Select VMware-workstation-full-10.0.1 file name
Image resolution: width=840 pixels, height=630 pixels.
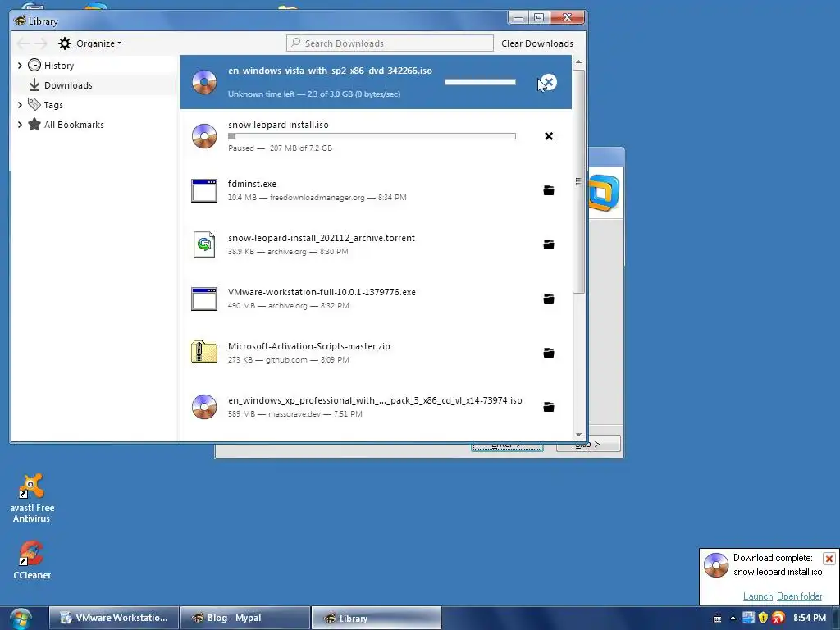click(322, 292)
